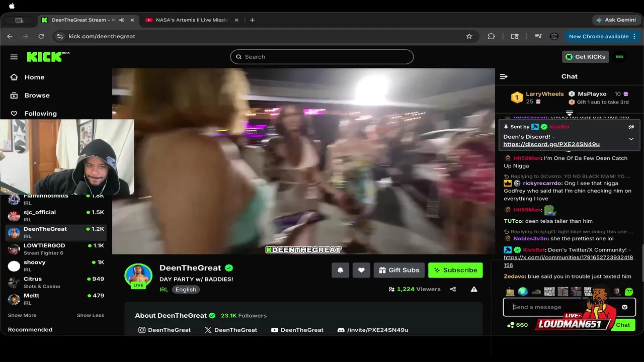Open sjc_official channel in sidebar
The width and height of the screenshot is (644, 362).
(x=56, y=215)
